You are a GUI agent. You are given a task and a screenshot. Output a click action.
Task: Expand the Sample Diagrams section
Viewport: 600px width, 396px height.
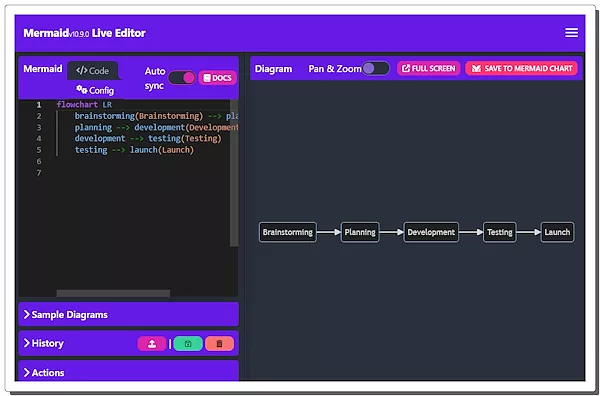tap(129, 315)
